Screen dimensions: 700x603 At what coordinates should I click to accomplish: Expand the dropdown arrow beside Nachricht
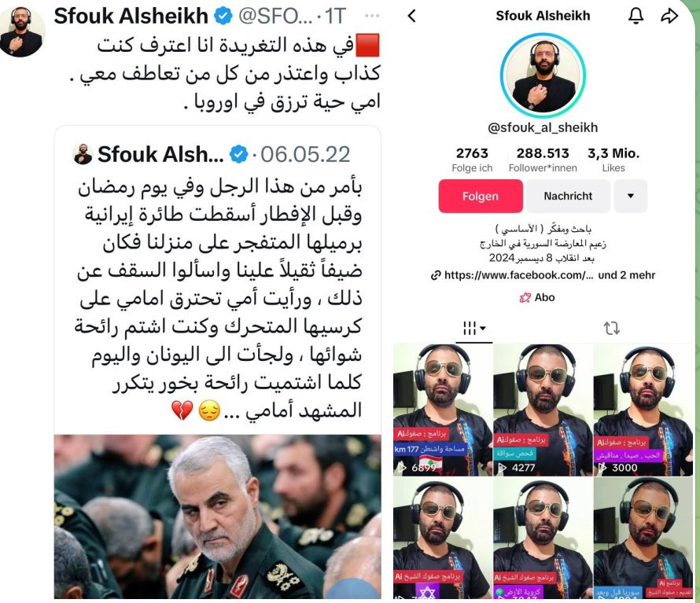[630, 196]
